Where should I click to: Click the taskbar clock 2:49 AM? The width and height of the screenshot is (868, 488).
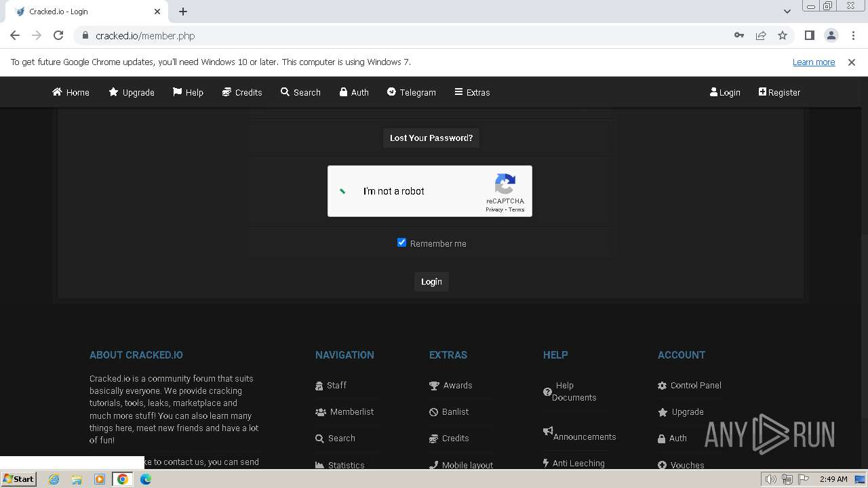point(833,479)
